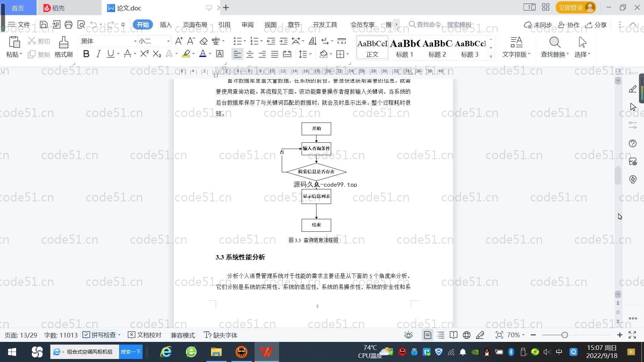
Task: Open the help icon in right sidebar
Action: (633, 143)
